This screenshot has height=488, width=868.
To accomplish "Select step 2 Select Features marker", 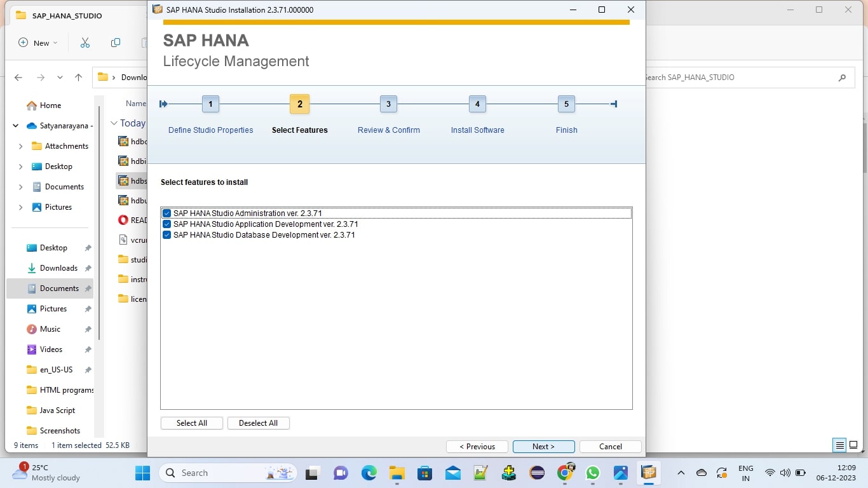I will pyautogui.click(x=299, y=104).
